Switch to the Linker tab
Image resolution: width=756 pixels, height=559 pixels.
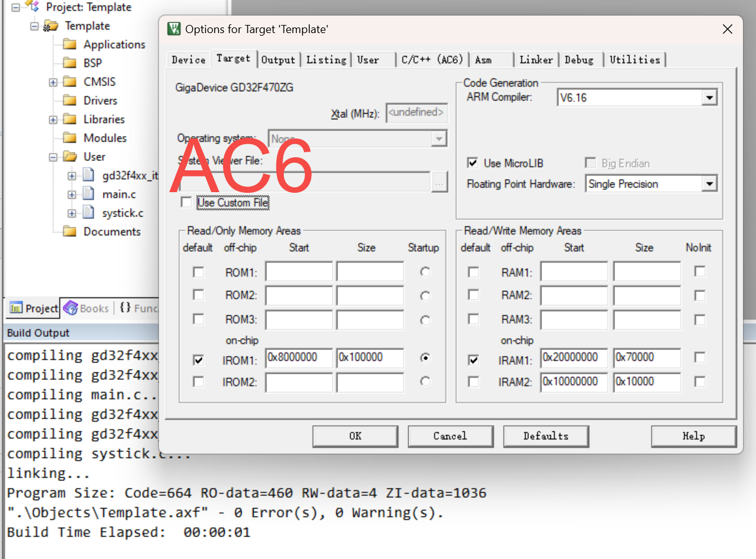[x=536, y=60]
